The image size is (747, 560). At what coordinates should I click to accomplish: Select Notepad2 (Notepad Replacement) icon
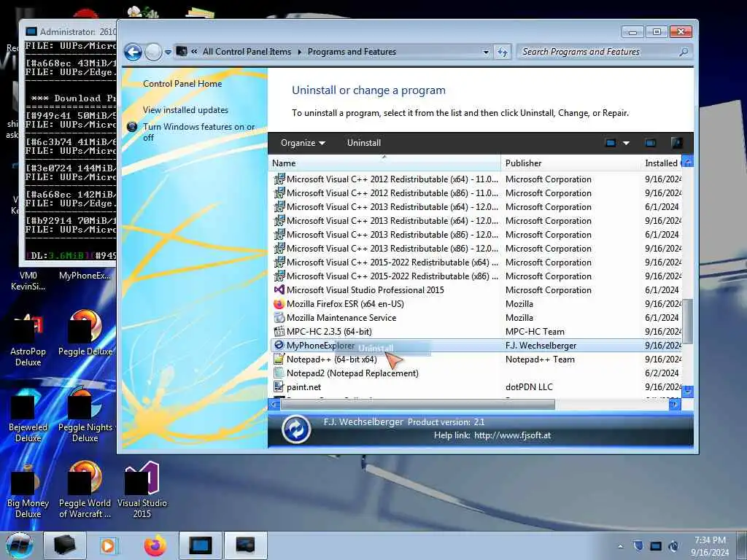pyautogui.click(x=279, y=373)
